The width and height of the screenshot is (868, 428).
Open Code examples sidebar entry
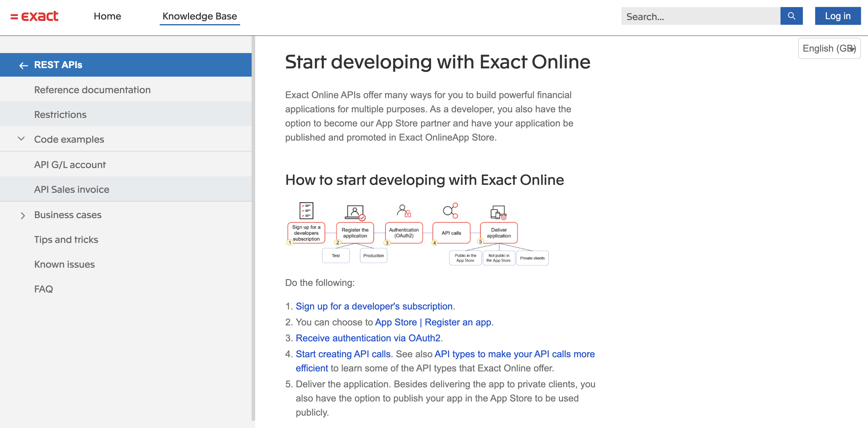coord(126,139)
